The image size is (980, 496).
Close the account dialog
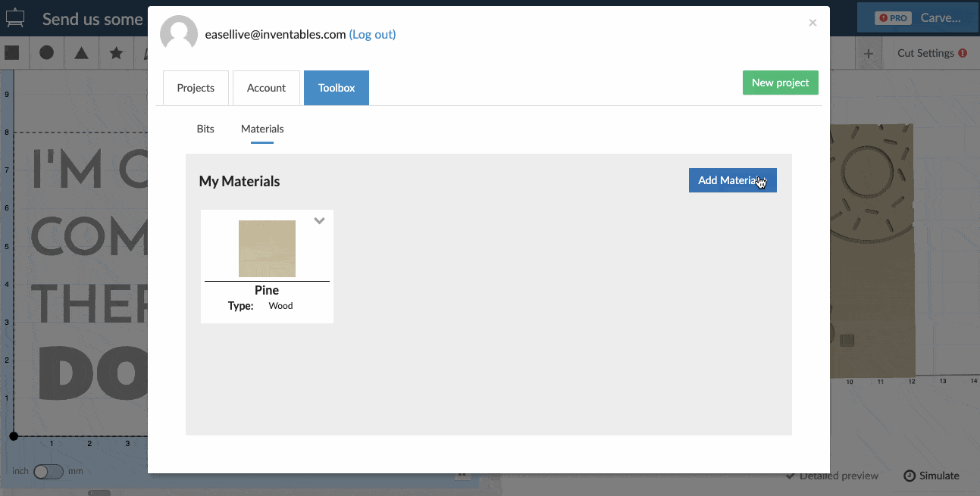pos(812,23)
